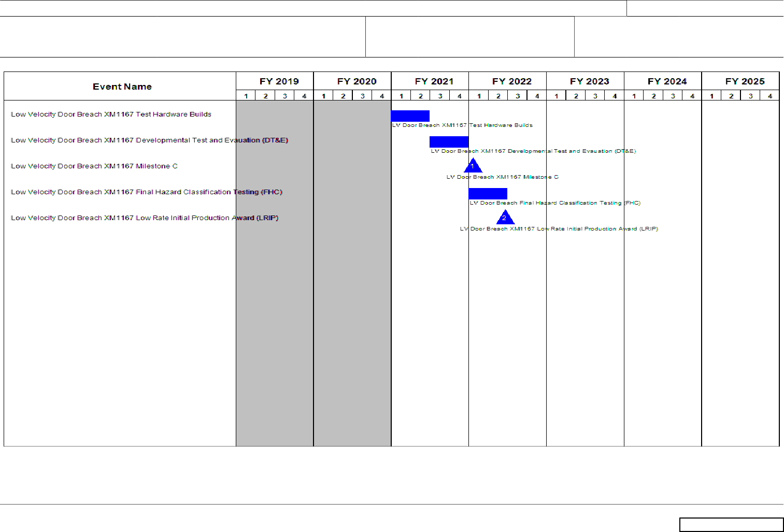
Task: Select the DT&E blue schedule bar
Action: 449,142
